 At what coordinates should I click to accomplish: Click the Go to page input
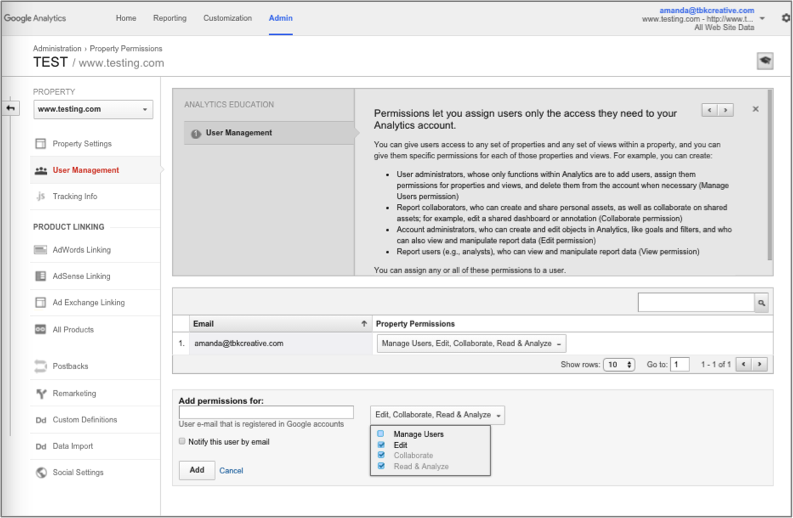tap(680, 364)
